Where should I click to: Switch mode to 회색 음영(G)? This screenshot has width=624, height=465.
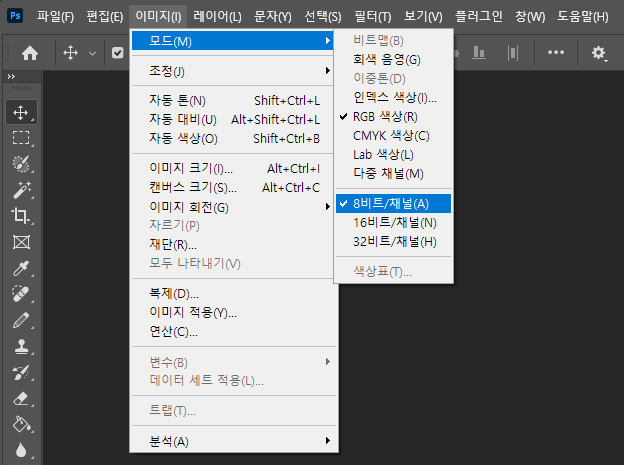click(394, 60)
